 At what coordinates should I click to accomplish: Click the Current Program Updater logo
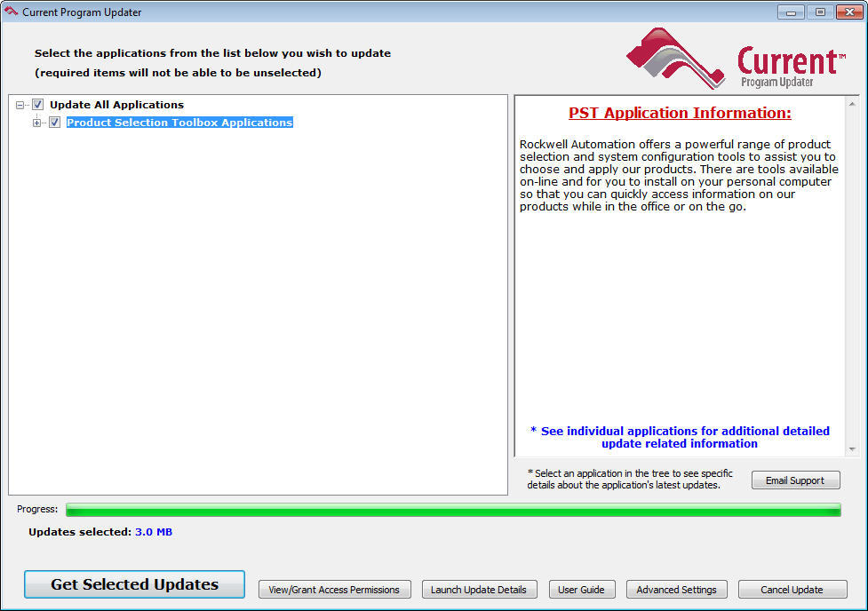tap(736, 59)
